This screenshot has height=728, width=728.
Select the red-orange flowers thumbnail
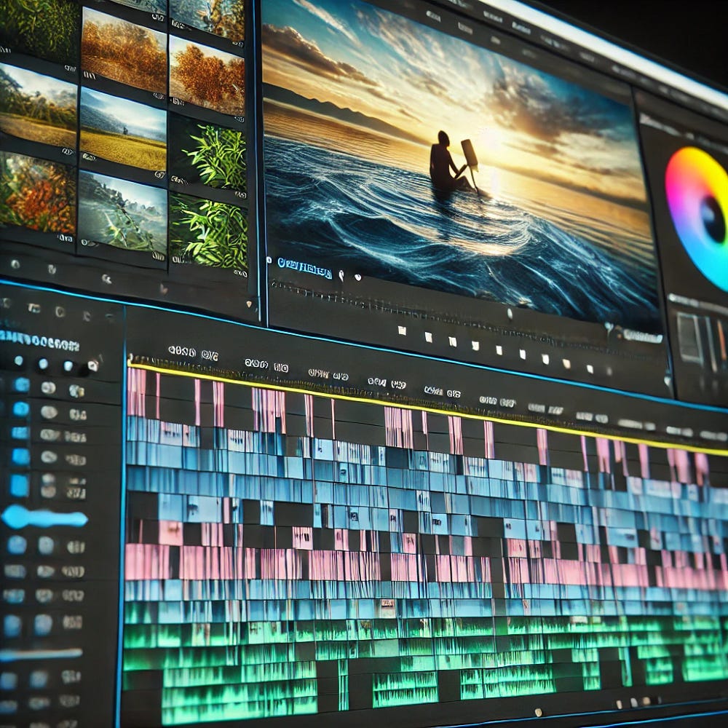tap(37, 193)
